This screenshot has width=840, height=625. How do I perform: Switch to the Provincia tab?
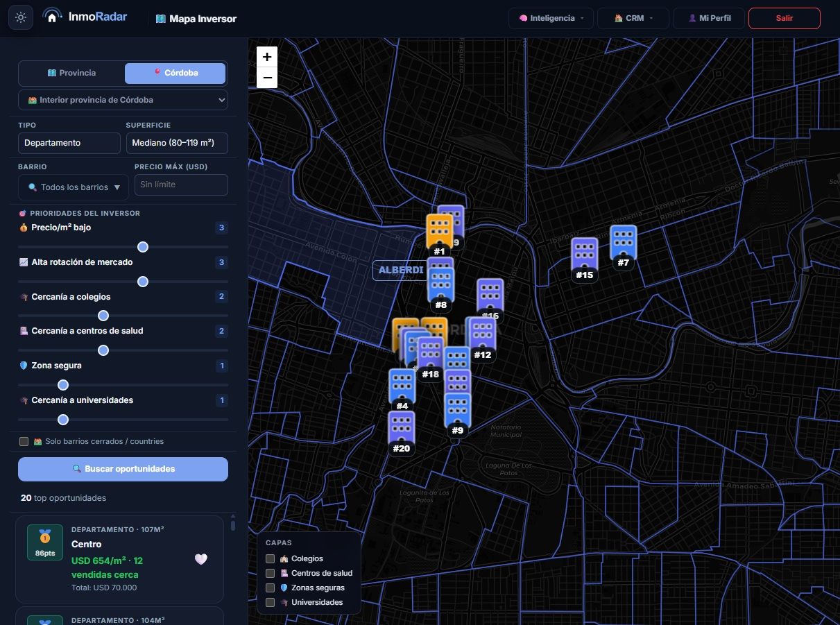(71, 73)
